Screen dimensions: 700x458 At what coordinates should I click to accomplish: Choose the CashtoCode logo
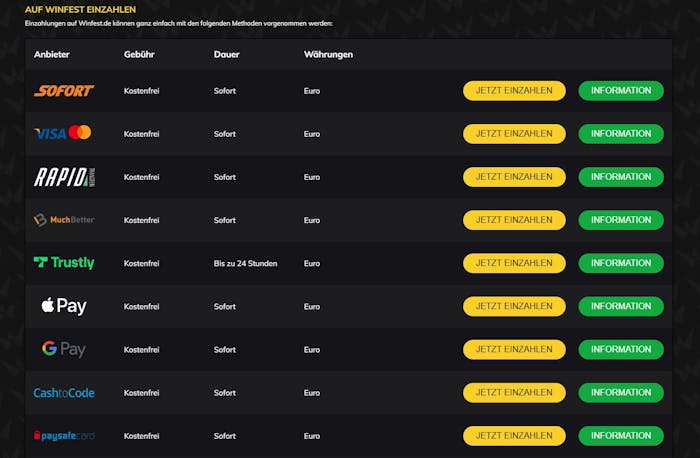pyautogui.click(x=64, y=393)
